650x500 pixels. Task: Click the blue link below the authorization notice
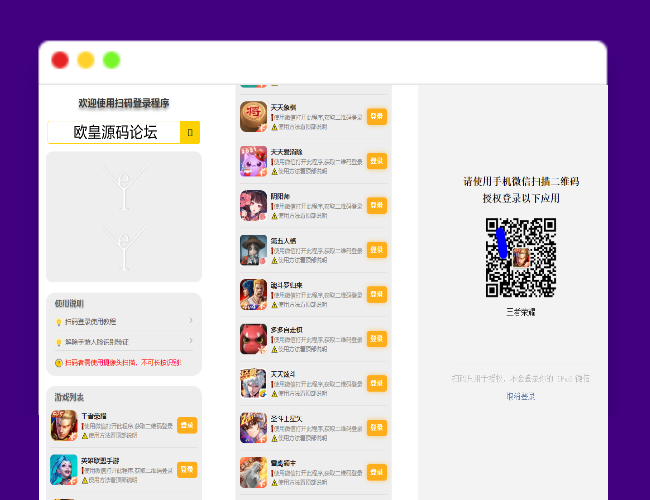(x=521, y=396)
